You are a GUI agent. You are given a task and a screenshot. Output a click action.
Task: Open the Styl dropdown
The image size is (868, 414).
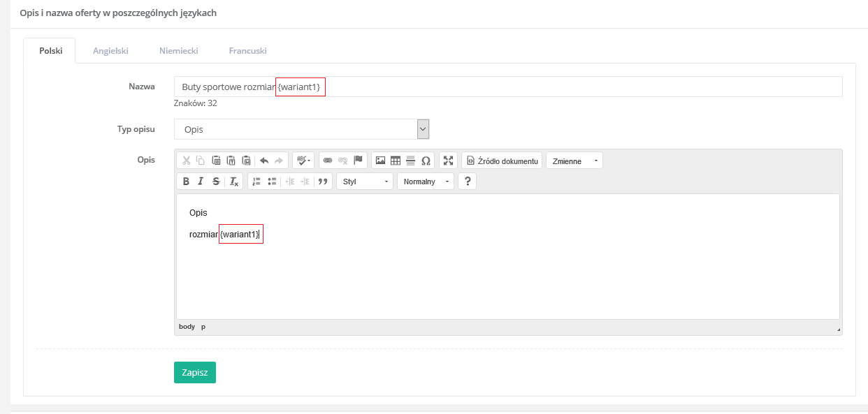click(x=365, y=182)
